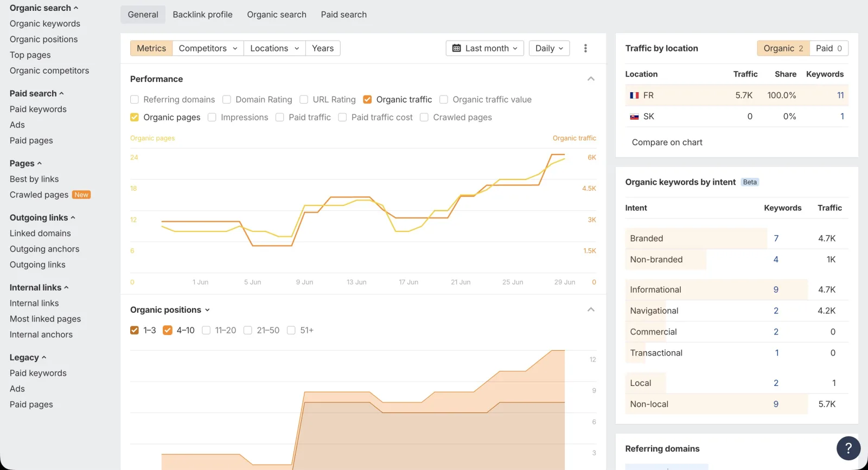The image size is (868, 470).
Task: Switch to the Backlink profile tab
Action: tap(202, 15)
